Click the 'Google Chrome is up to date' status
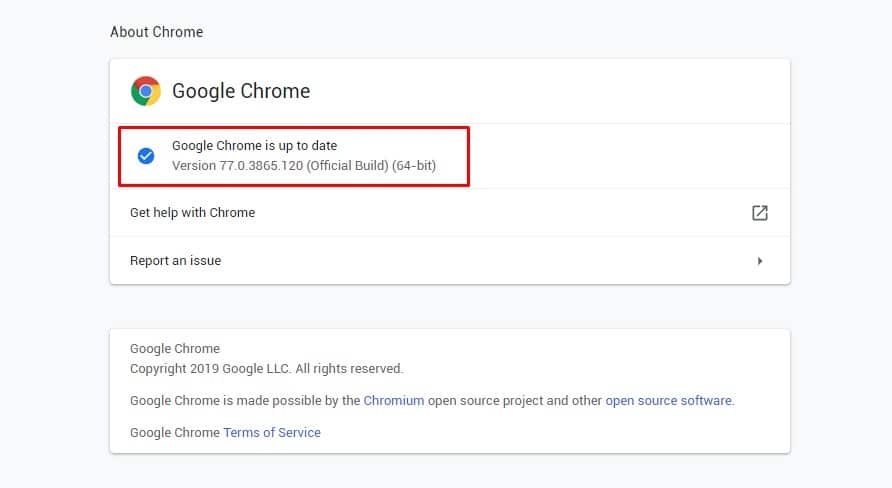The width and height of the screenshot is (892, 488). (x=254, y=146)
